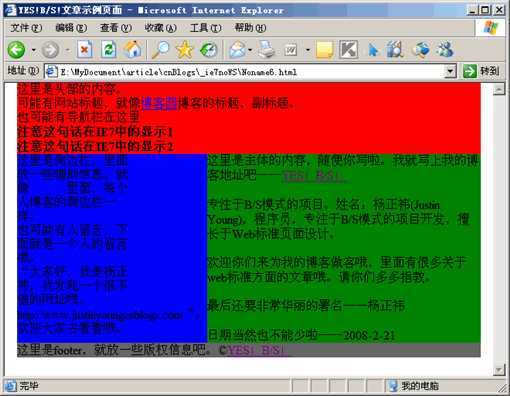Minimize the Internet Explorer window
The height and width of the screenshot is (396, 510).
click(x=472, y=10)
